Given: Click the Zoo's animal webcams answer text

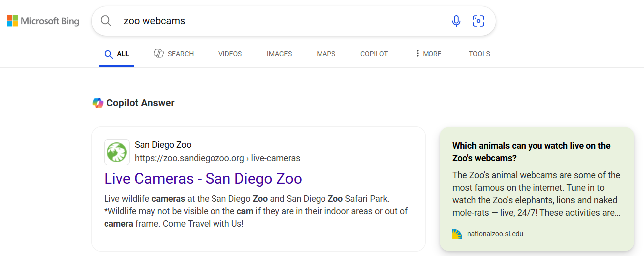Looking at the screenshot, I should pyautogui.click(x=537, y=194).
